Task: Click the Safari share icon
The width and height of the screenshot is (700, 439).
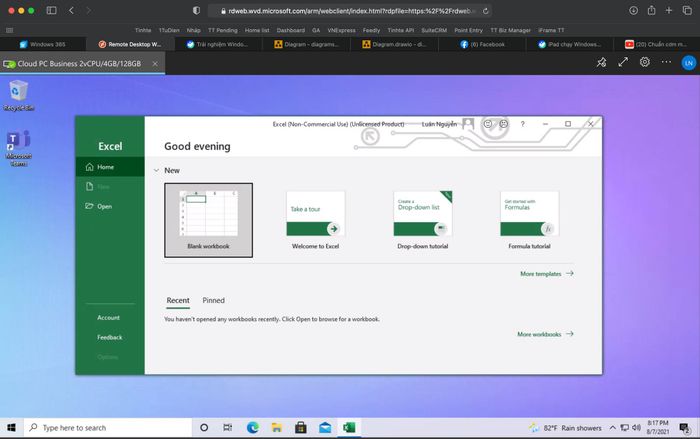Action: point(651,10)
